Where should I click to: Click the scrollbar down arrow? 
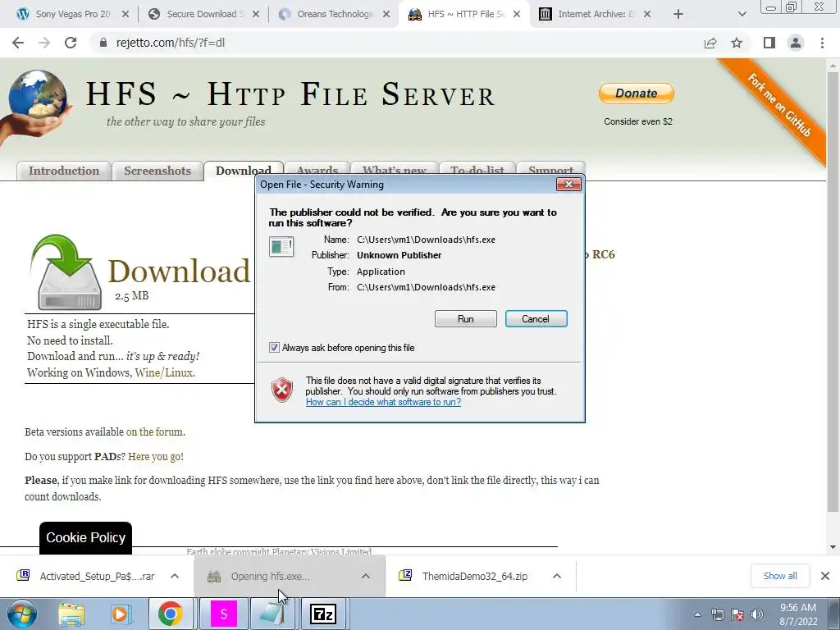(833, 547)
